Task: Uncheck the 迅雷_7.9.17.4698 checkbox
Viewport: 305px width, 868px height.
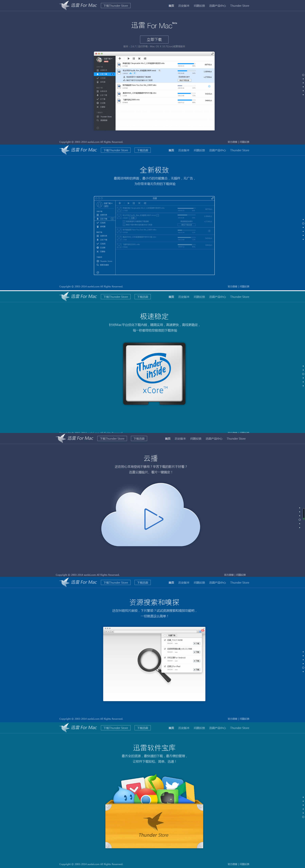Action: 165,640
